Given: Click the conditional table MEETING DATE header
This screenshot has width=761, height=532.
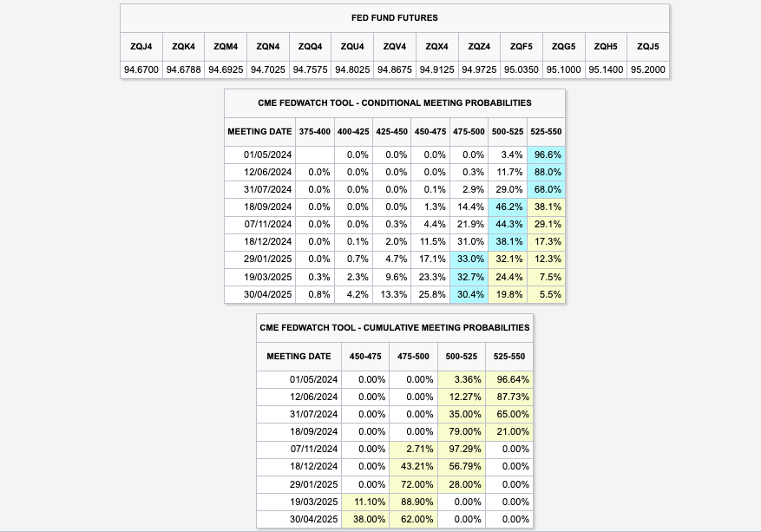Looking at the screenshot, I should point(259,132).
